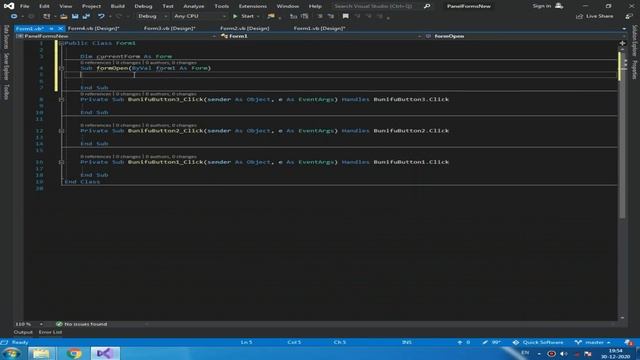Switch to Form2.vb [Design] tab

[244, 29]
